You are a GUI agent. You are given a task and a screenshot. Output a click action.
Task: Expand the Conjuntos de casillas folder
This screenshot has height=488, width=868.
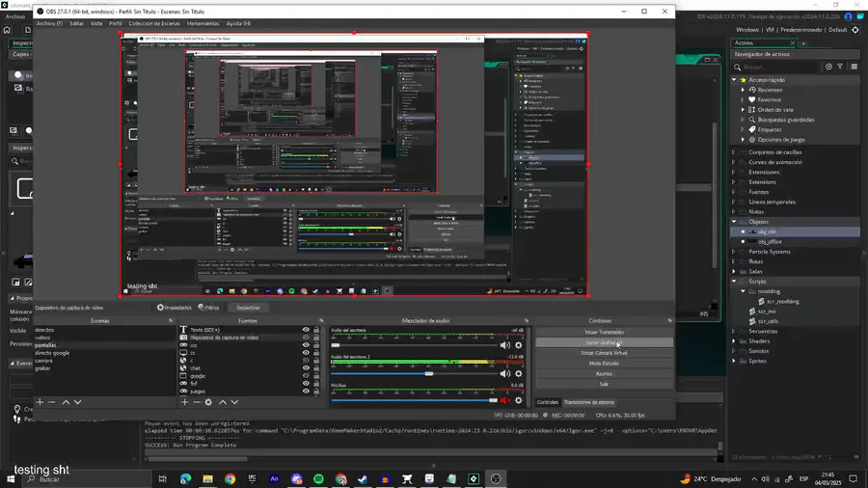pyautogui.click(x=734, y=152)
